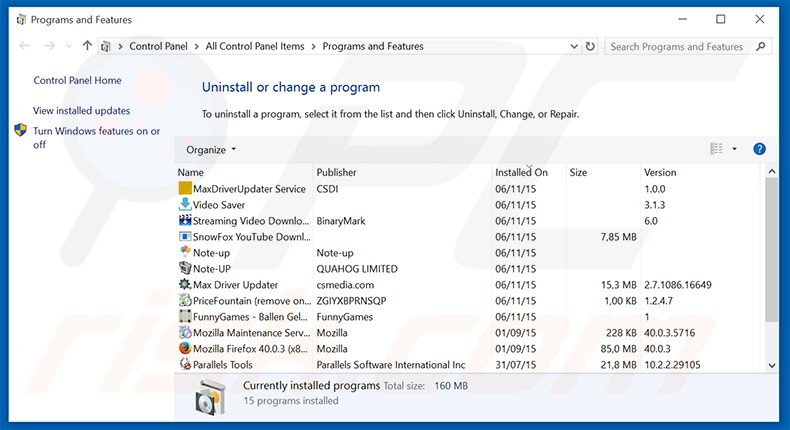Click the Programs and Features breadcrumb
This screenshot has width=790, height=430.
[x=373, y=46]
